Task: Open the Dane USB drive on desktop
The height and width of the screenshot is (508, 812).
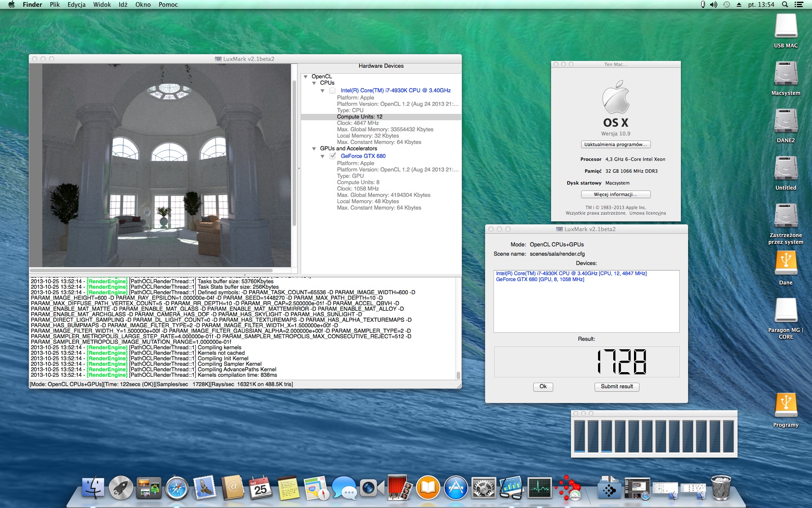Action: tap(786, 268)
